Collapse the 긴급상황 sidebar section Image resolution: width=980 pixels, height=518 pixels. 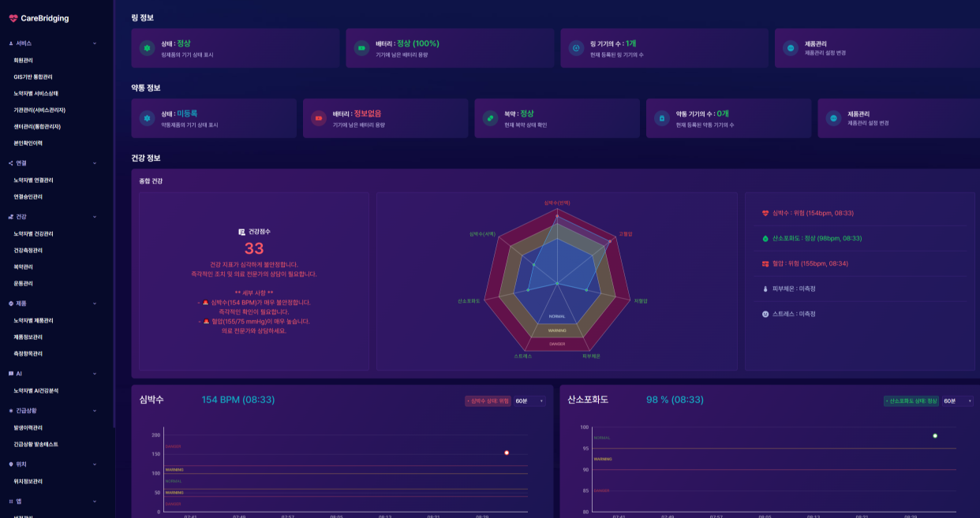95,411
